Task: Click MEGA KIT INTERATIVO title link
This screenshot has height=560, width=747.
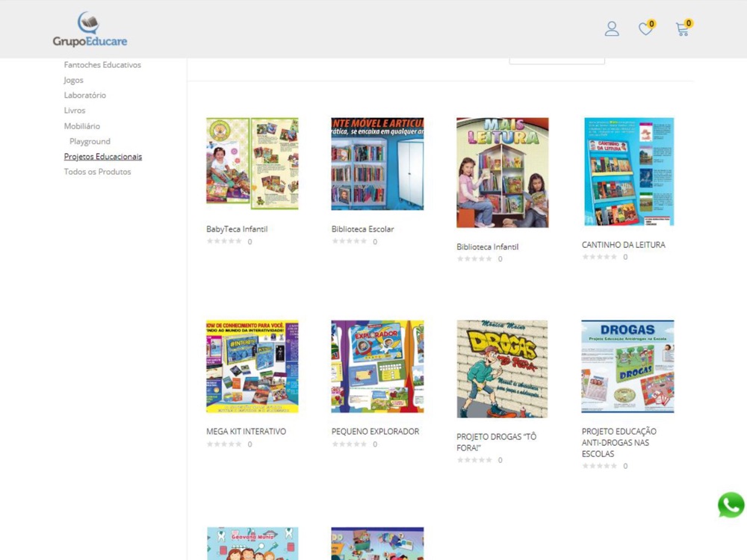Action: [x=247, y=432]
